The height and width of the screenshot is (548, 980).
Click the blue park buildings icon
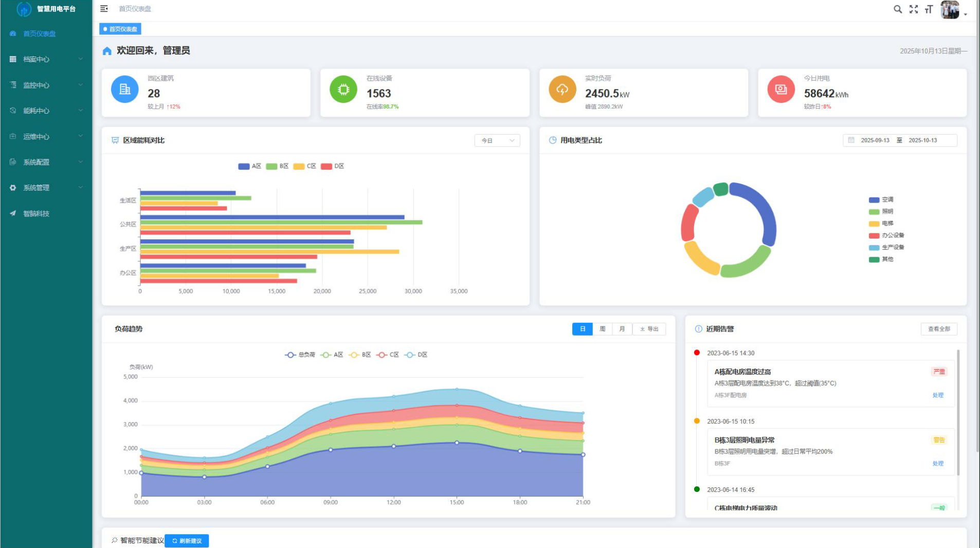click(125, 89)
